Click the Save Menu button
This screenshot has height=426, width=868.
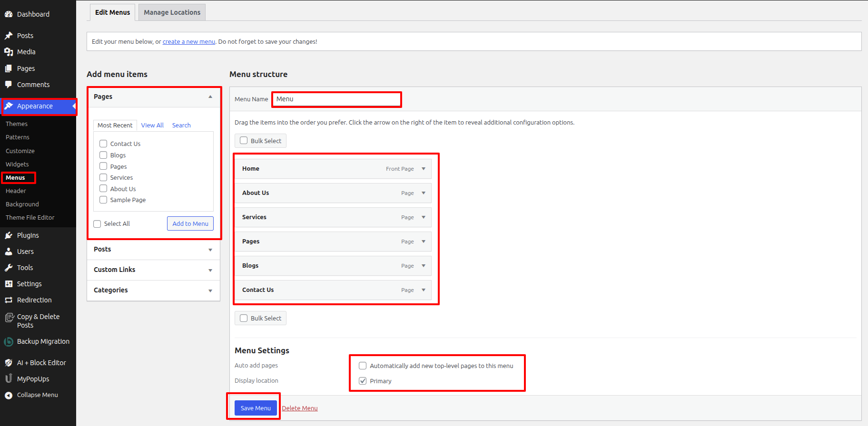pyautogui.click(x=256, y=408)
